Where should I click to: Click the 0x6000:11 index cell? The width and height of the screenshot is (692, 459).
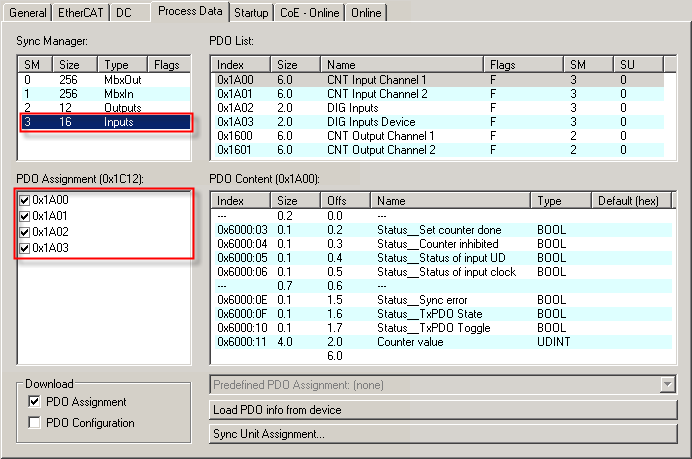242,342
